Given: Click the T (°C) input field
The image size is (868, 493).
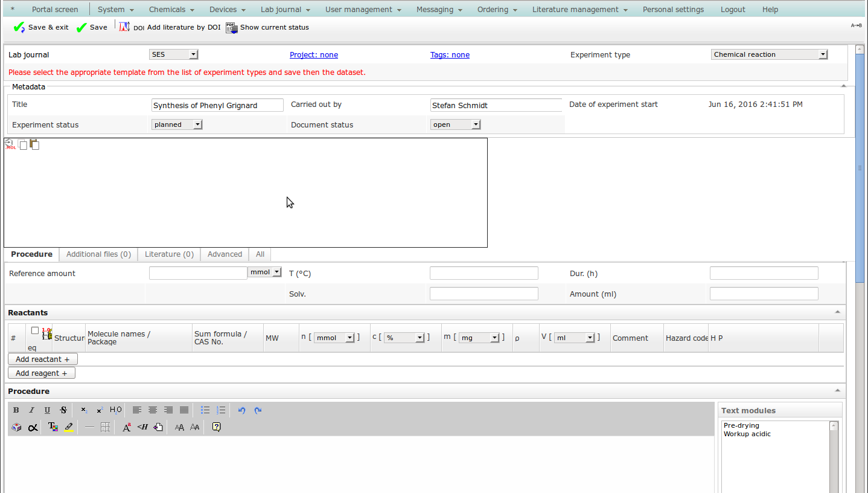Looking at the screenshot, I should click(x=483, y=273).
